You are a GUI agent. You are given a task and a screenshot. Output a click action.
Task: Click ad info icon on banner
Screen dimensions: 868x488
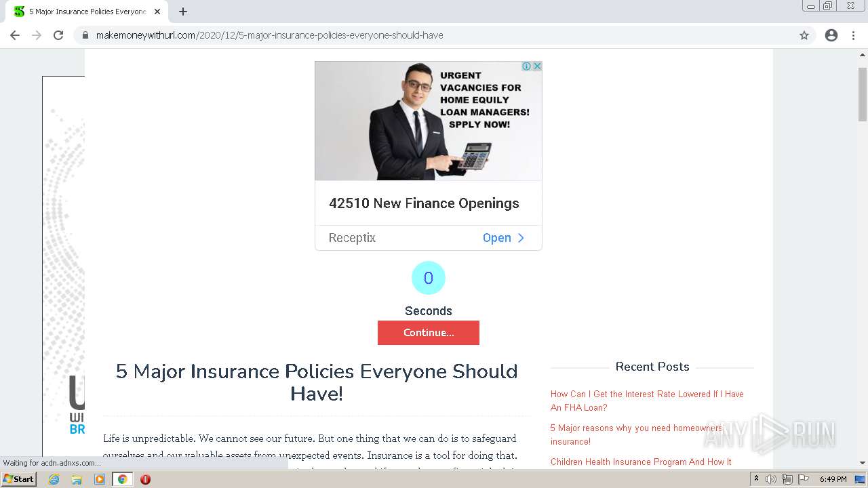click(526, 66)
